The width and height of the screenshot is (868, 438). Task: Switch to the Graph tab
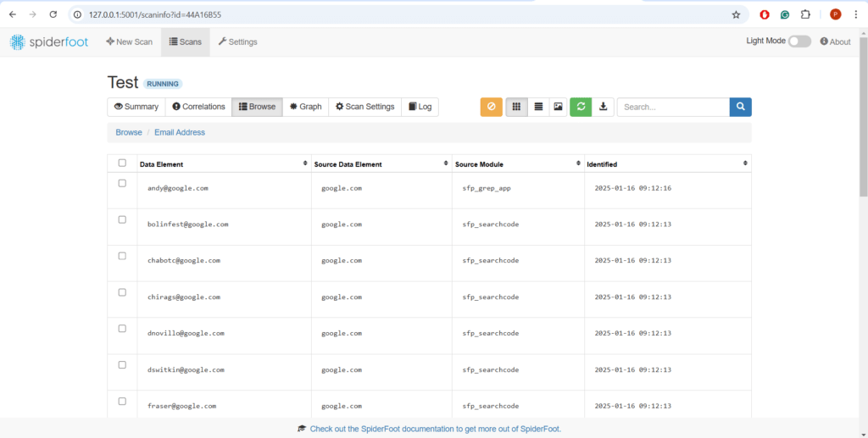pyautogui.click(x=305, y=107)
